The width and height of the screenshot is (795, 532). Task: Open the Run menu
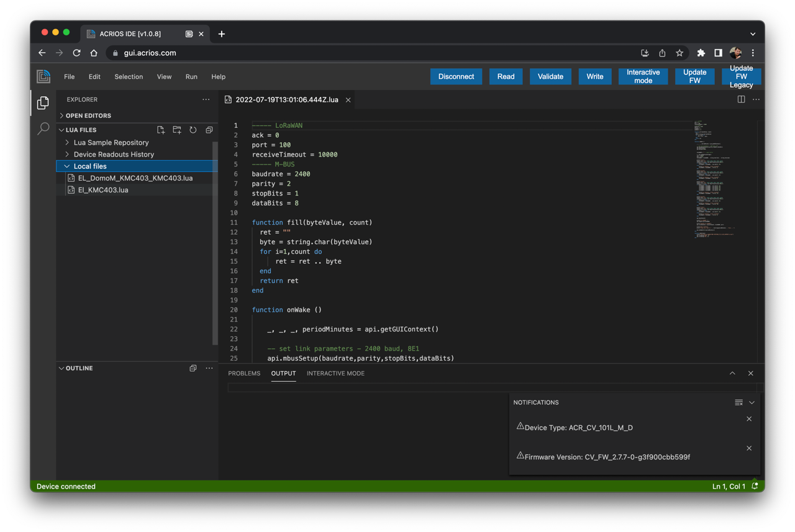191,76
